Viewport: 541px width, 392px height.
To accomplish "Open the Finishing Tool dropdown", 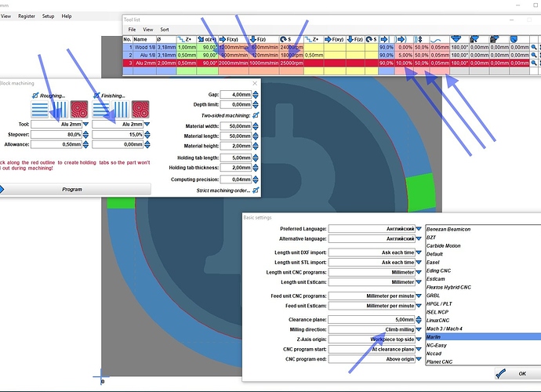I will [147, 124].
